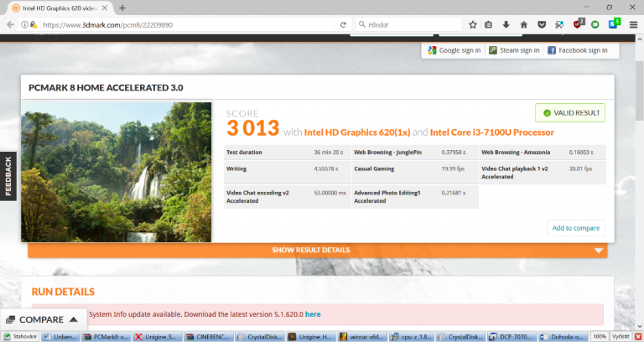The height and width of the screenshot is (342, 644).
Task: Click the Pocket icon in toolbar
Action: [x=541, y=25]
